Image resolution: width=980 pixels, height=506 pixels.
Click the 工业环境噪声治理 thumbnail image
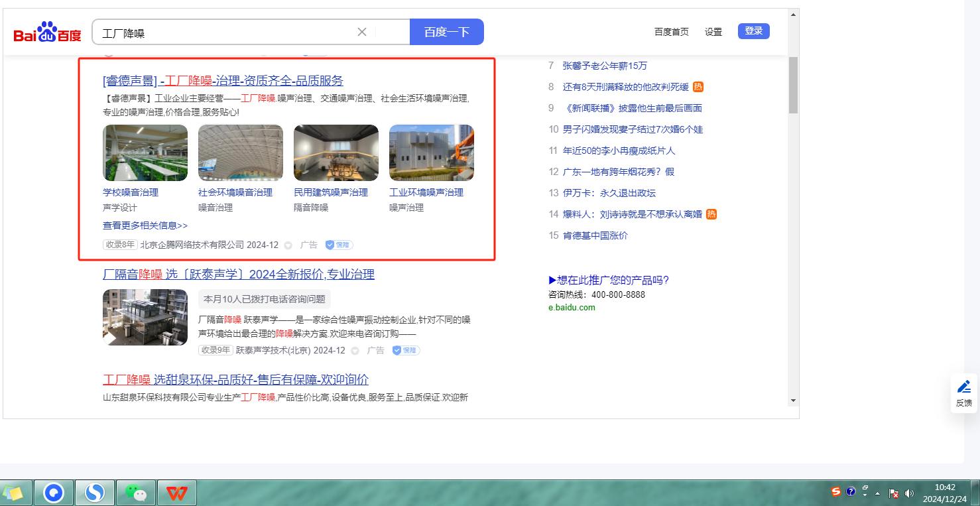click(431, 153)
